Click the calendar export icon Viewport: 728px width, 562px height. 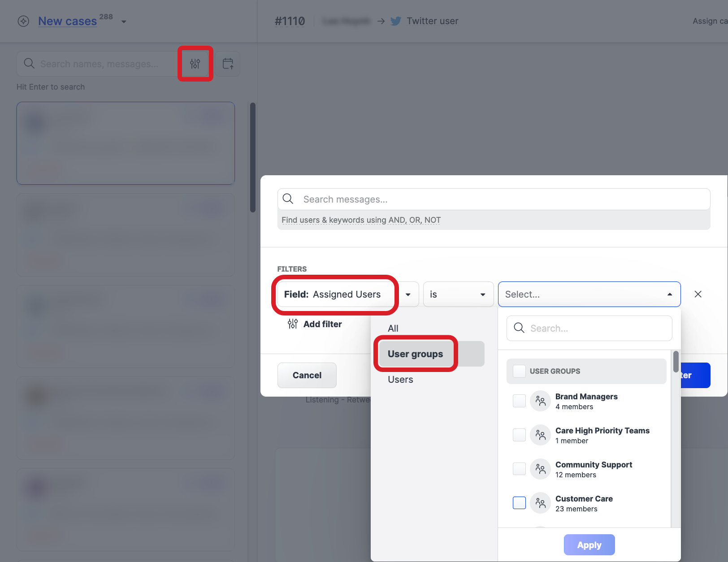click(x=228, y=64)
